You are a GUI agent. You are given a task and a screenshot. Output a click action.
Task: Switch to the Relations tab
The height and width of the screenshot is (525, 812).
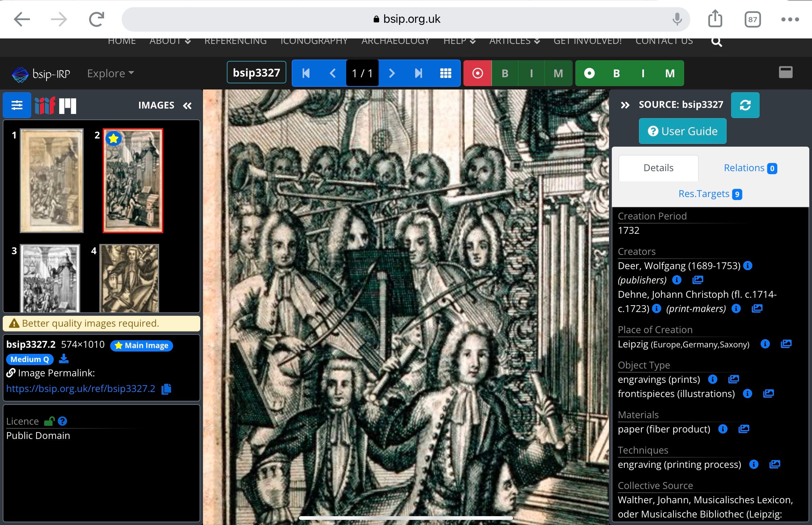point(750,168)
